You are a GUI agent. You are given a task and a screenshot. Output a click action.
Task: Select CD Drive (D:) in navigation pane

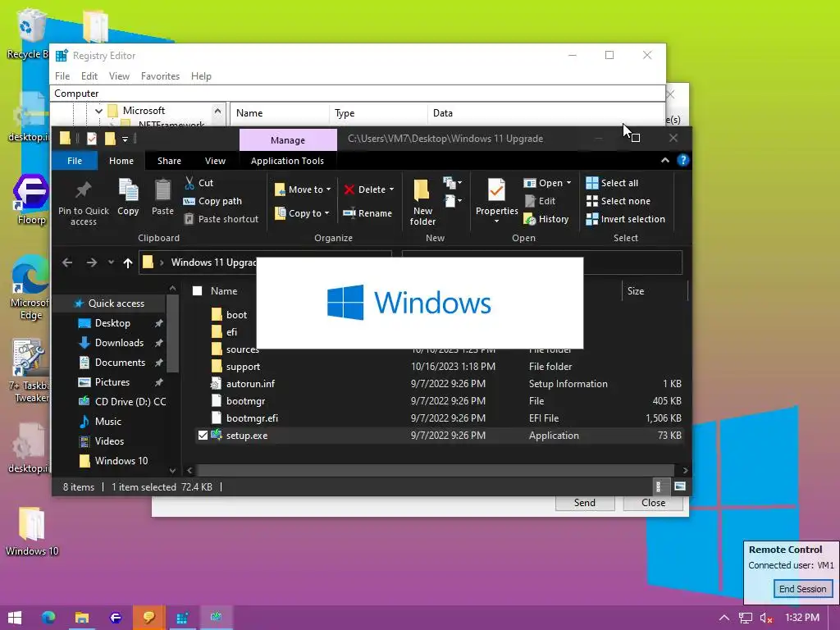pos(122,402)
